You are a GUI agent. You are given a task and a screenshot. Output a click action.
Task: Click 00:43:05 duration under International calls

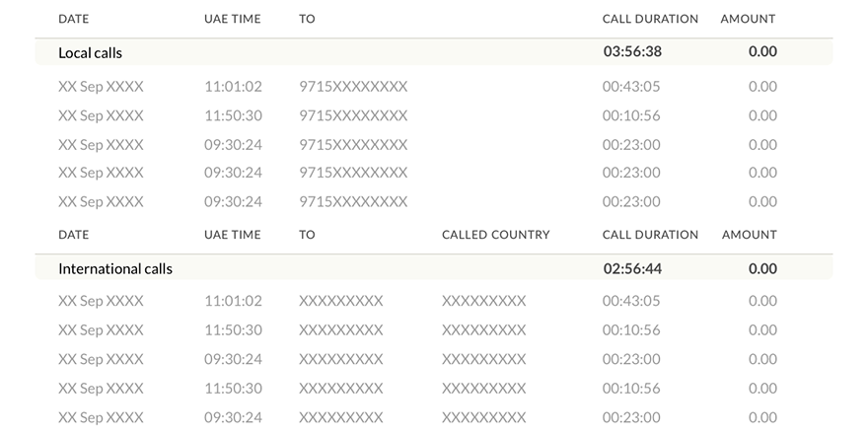click(x=631, y=301)
